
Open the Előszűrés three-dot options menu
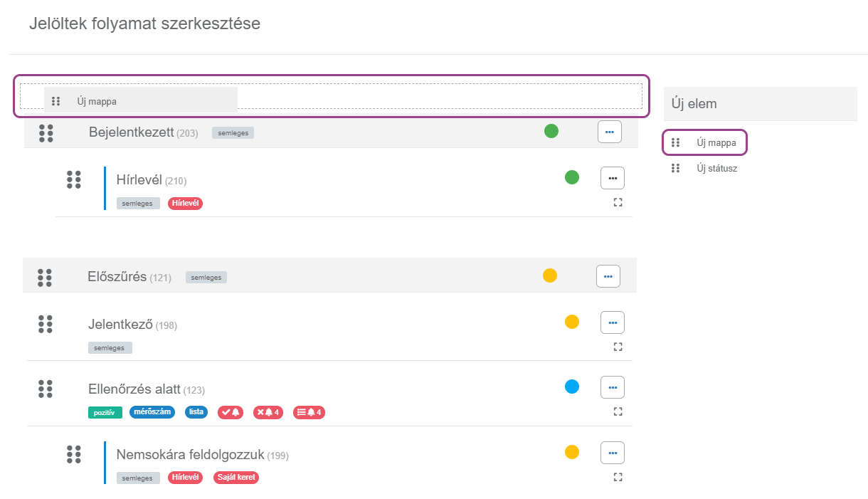pos(608,276)
